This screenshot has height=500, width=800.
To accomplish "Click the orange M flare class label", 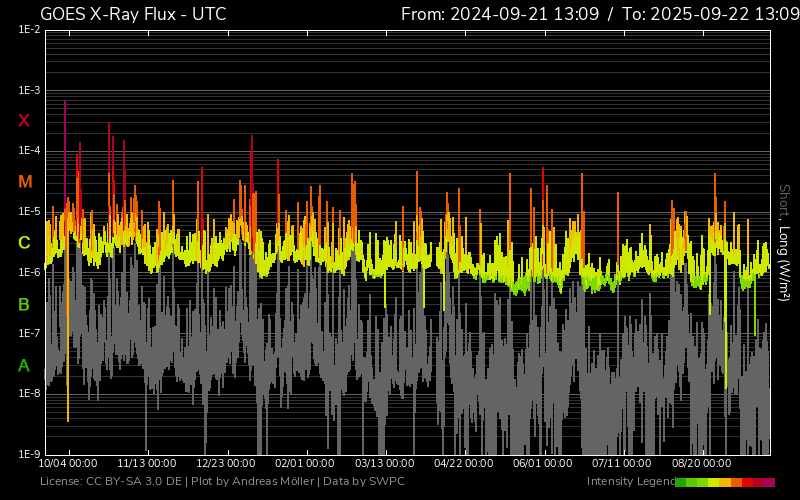I will [x=25, y=182].
